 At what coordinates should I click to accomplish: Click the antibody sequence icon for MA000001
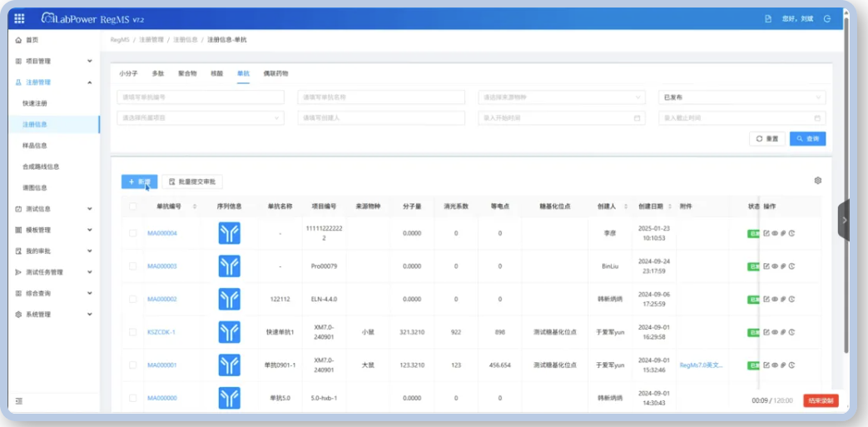[229, 365]
